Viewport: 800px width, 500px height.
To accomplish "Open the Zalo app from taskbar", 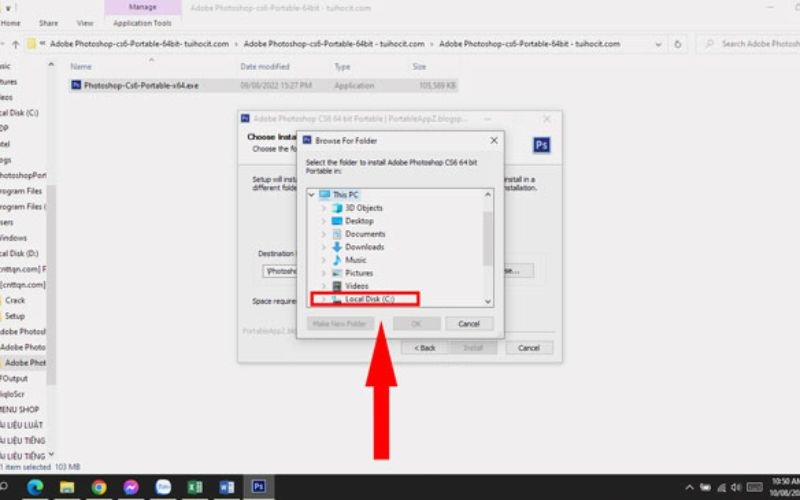I will tap(163, 487).
